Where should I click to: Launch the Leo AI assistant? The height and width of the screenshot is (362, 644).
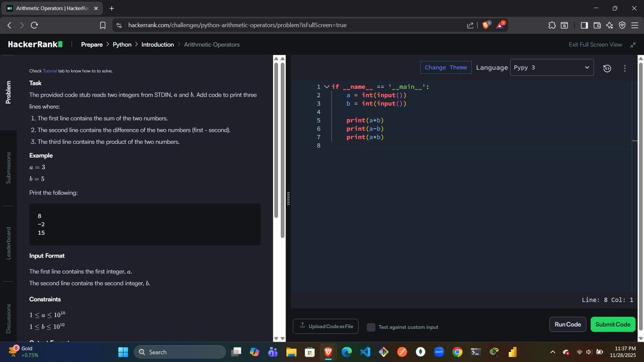pyautogui.click(x=609, y=25)
